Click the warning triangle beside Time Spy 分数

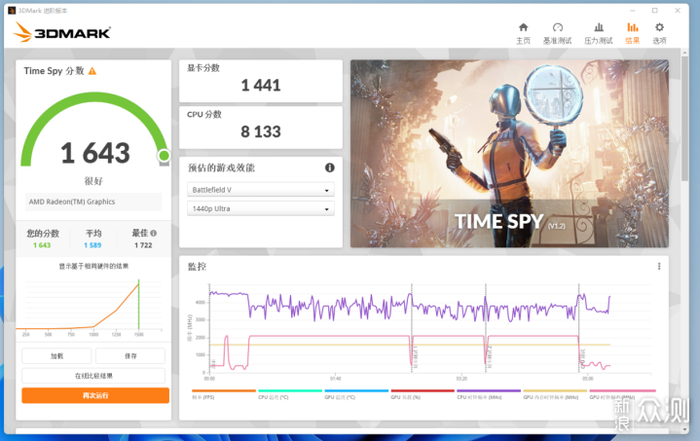tap(92, 71)
